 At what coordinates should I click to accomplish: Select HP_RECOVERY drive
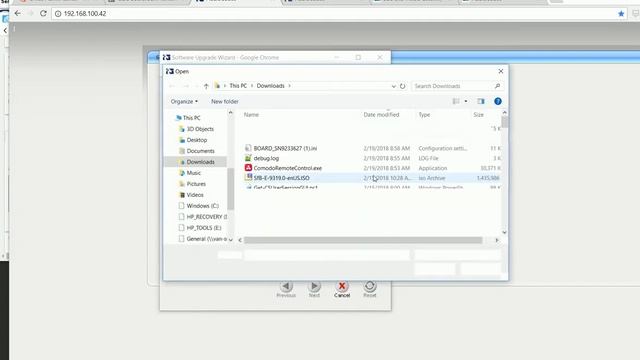click(207, 217)
